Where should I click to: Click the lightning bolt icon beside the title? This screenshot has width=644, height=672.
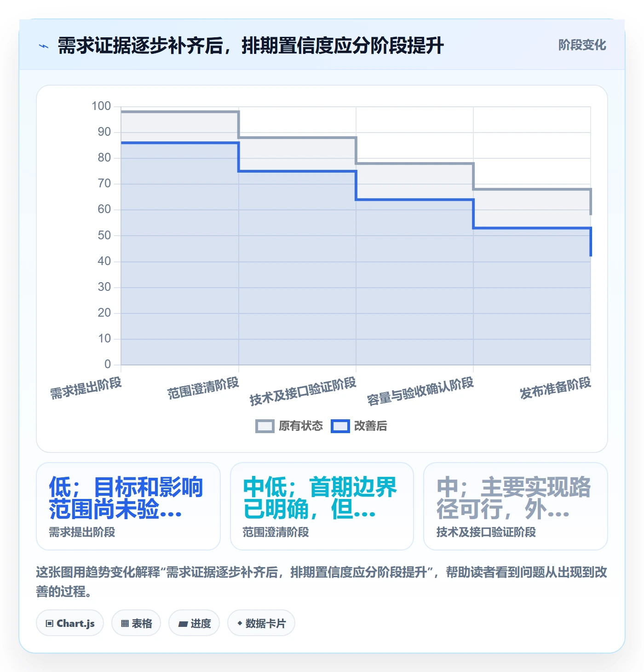coord(44,46)
